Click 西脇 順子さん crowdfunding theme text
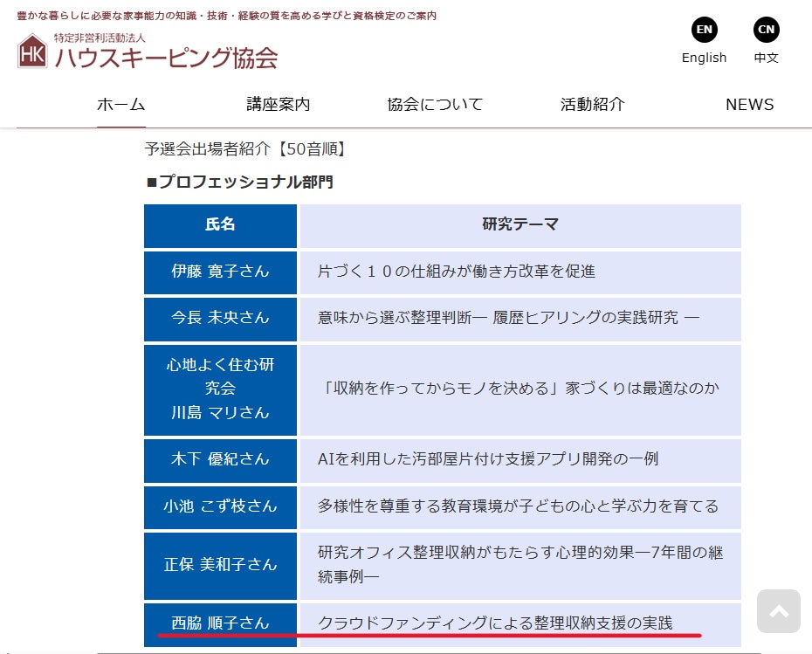This screenshot has height=654, width=812. click(x=495, y=623)
